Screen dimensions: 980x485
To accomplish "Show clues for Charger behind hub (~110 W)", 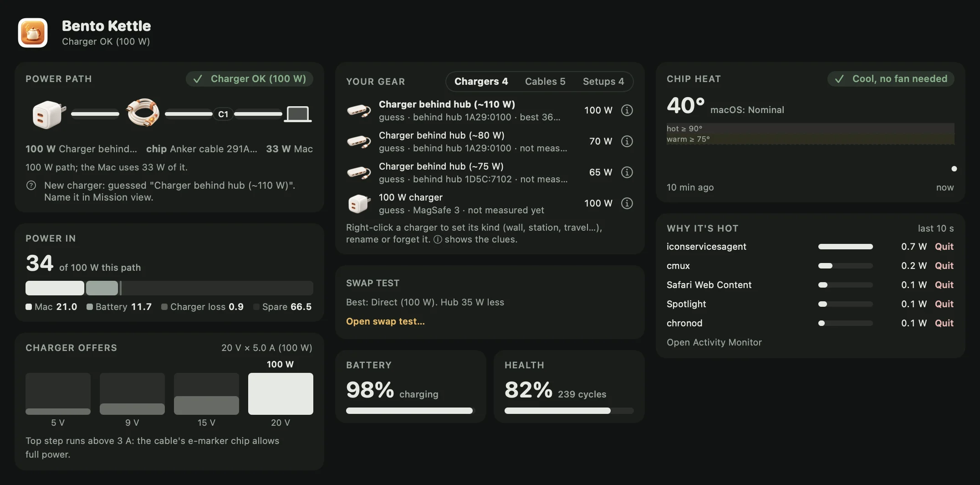I will [627, 110].
